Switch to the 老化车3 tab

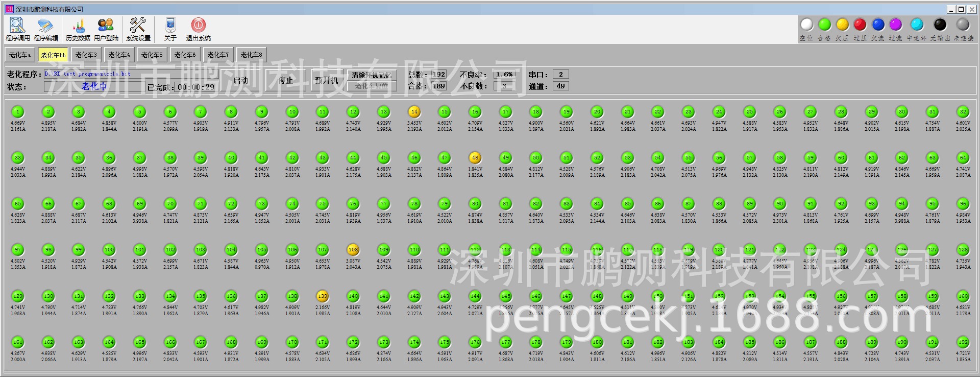tap(86, 55)
